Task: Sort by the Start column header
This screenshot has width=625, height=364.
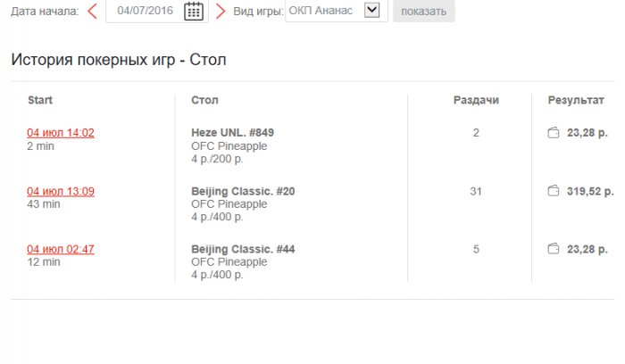Action: point(40,100)
